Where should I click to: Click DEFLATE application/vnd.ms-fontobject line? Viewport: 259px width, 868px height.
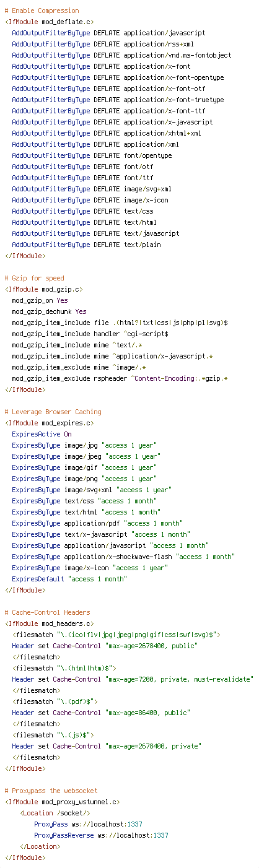click(x=121, y=55)
